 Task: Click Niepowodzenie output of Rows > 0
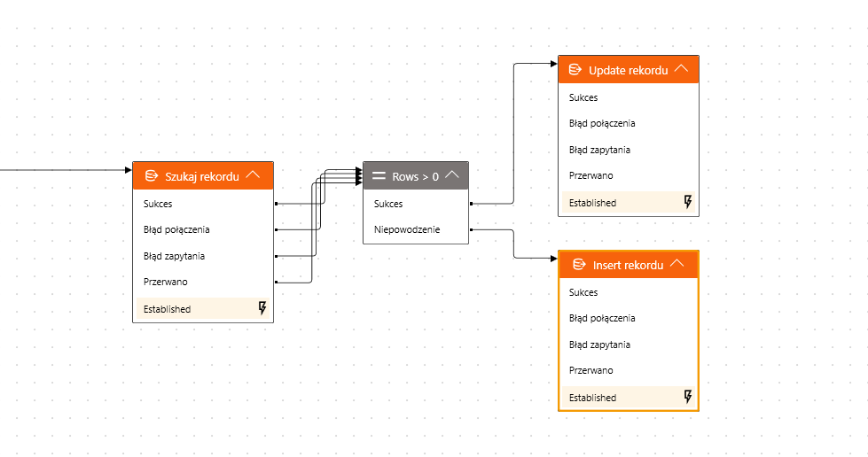(x=407, y=229)
